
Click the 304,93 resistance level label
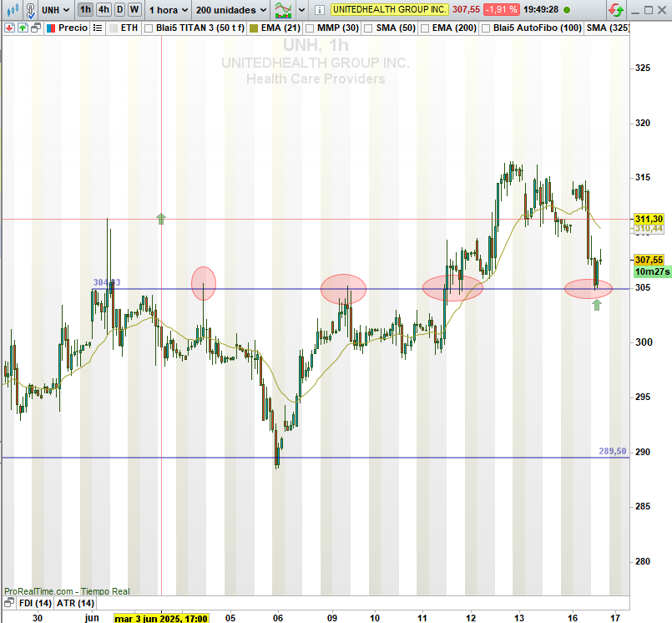pos(107,282)
